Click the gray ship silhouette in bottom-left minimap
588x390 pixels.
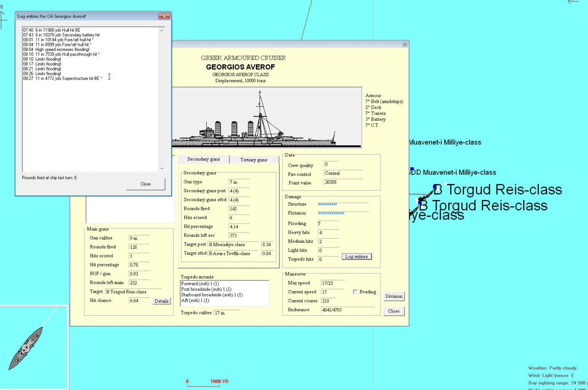pos(26,348)
